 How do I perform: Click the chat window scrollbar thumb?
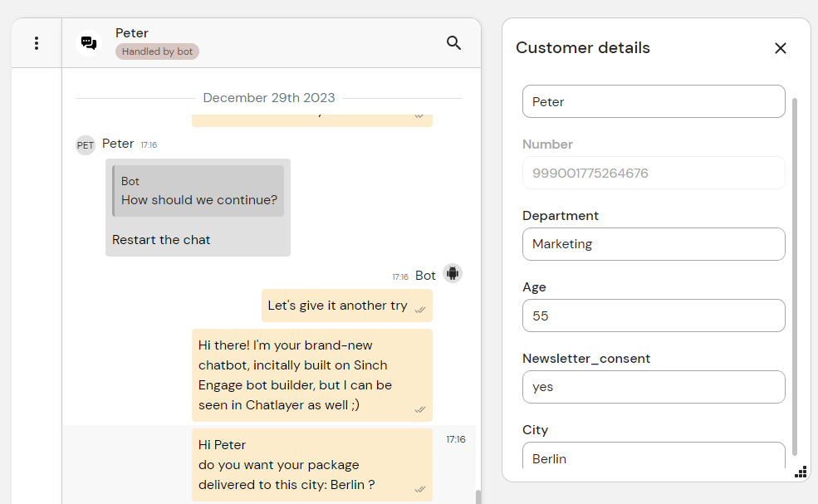477,497
